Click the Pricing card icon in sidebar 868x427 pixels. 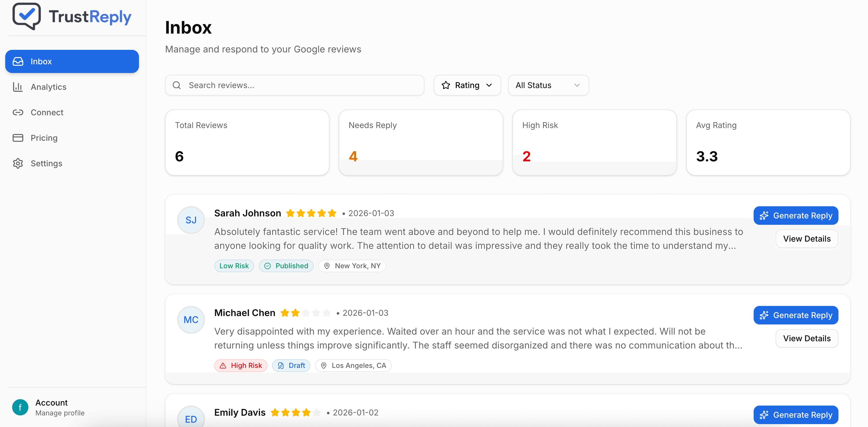click(x=18, y=138)
